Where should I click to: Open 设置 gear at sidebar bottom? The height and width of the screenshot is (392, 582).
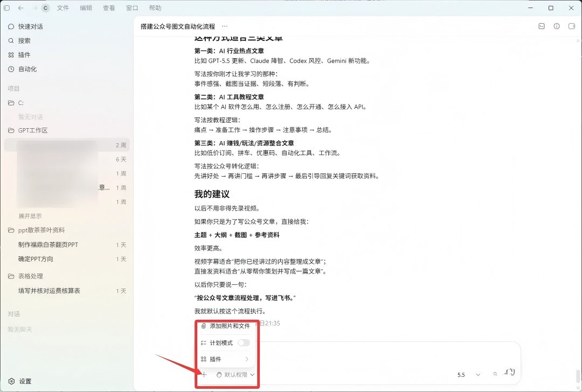pos(20,381)
